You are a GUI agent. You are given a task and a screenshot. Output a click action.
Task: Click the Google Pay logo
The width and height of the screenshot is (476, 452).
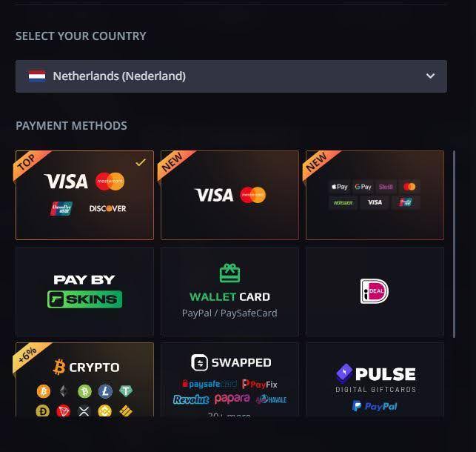click(x=363, y=187)
